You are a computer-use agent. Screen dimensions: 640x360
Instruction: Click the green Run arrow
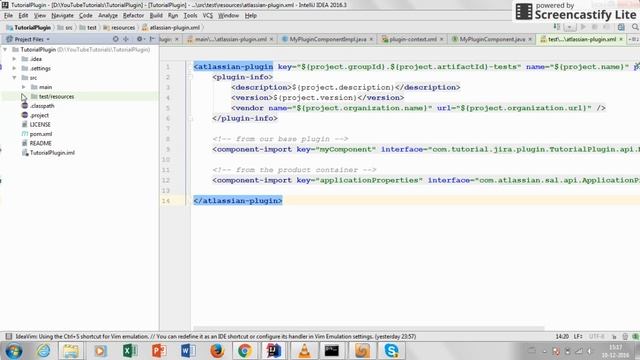(x=583, y=27)
